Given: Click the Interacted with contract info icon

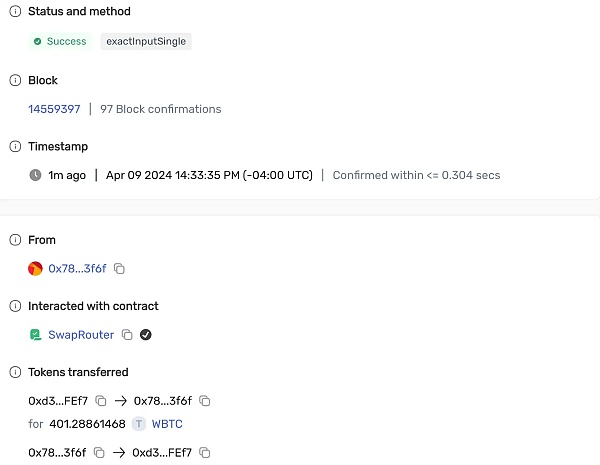Looking at the screenshot, I should (15, 306).
